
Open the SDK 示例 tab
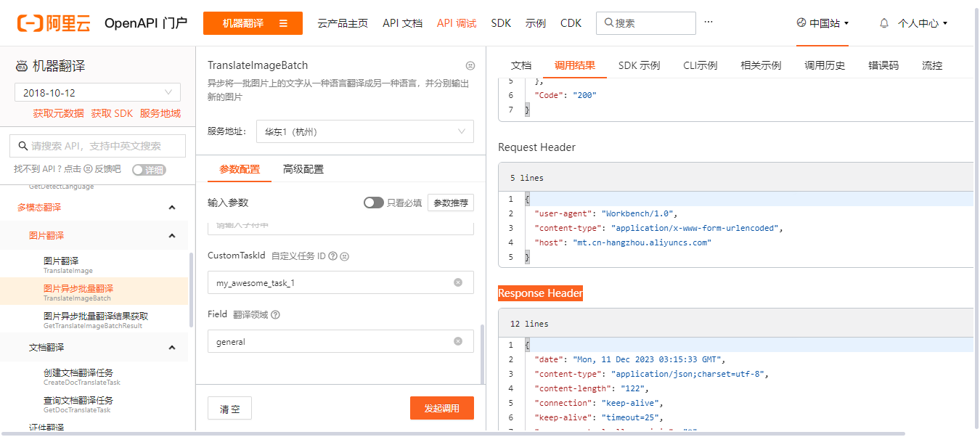coord(639,65)
